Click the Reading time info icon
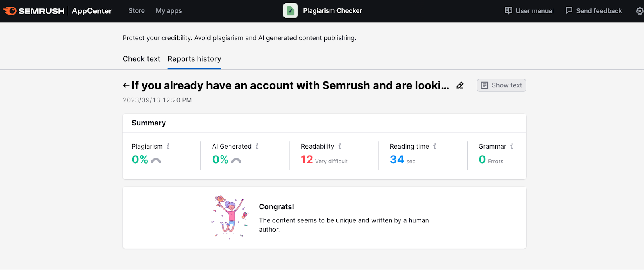Image resolution: width=644 pixels, height=270 pixels. tap(435, 146)
